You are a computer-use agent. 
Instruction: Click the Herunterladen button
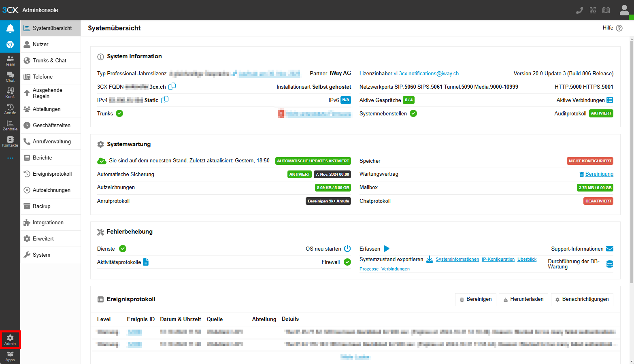point(523,299)
